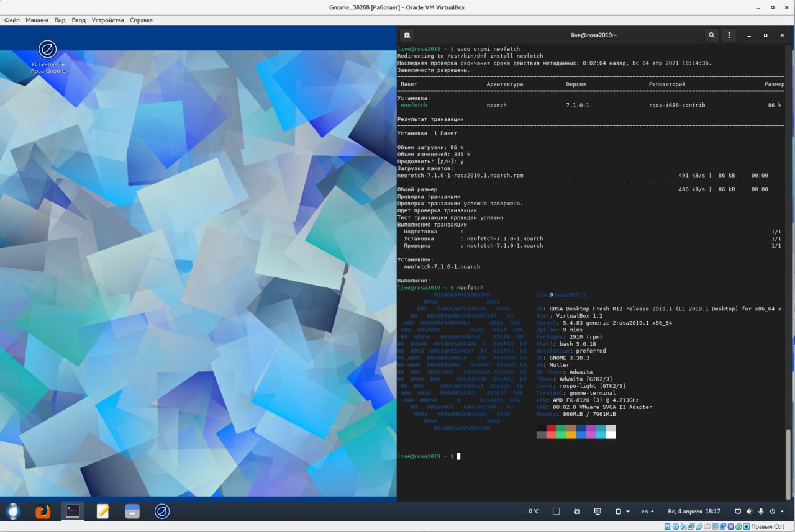The image size is (795, 532).
Task: Launch Firefox from the bottom panel
Action: tap(43, 511)
